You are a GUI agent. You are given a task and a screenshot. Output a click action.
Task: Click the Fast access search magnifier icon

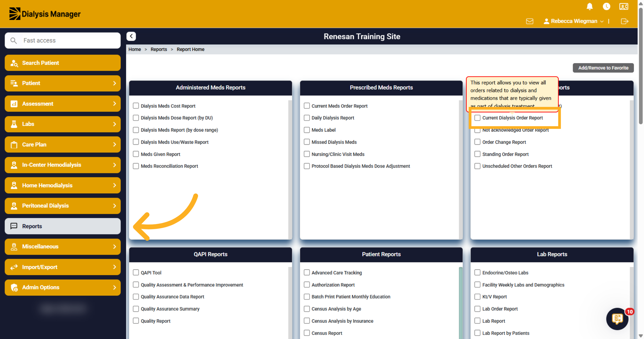(x=13, y=41)
